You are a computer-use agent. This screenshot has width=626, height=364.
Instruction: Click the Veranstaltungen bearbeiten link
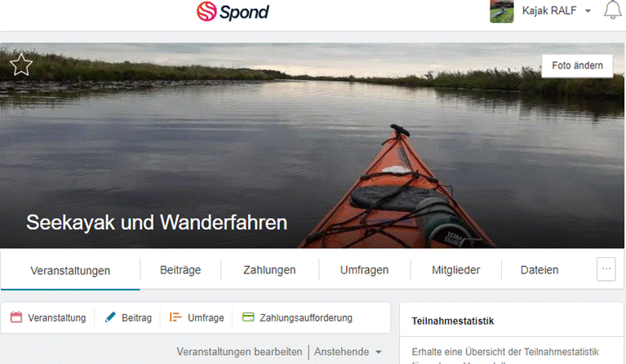(x=239, y=352)
